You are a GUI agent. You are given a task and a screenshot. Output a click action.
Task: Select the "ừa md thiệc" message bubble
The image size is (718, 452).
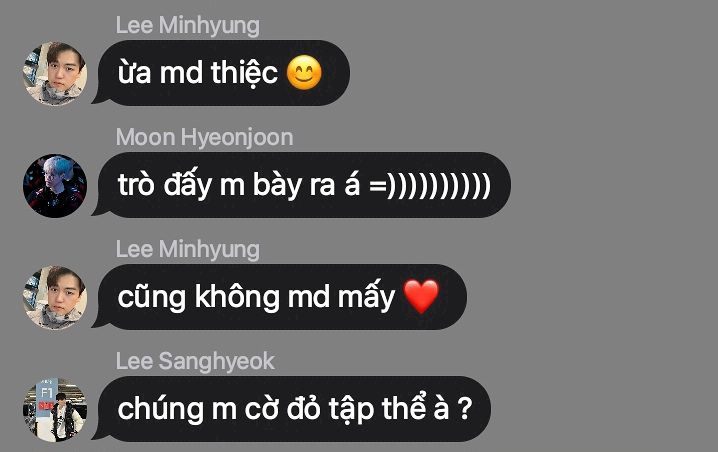[221, 73]
